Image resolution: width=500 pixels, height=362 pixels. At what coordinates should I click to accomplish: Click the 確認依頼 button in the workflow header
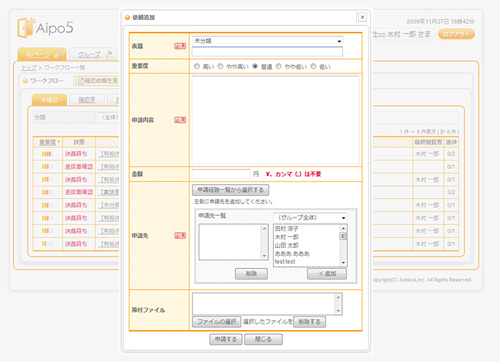(97, 81)
